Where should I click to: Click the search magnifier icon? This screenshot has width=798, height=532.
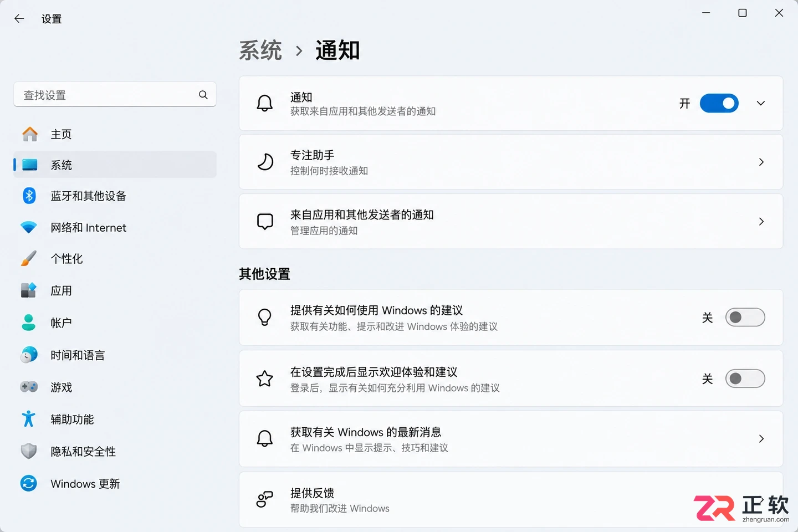[x=203, y=95]
